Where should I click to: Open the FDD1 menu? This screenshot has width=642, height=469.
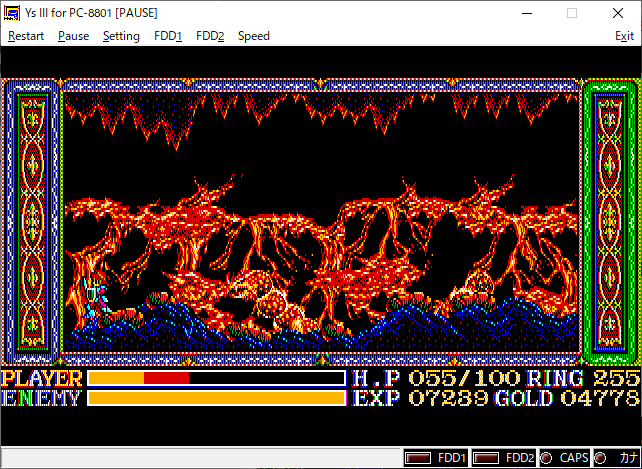click(x=168, y=36)
